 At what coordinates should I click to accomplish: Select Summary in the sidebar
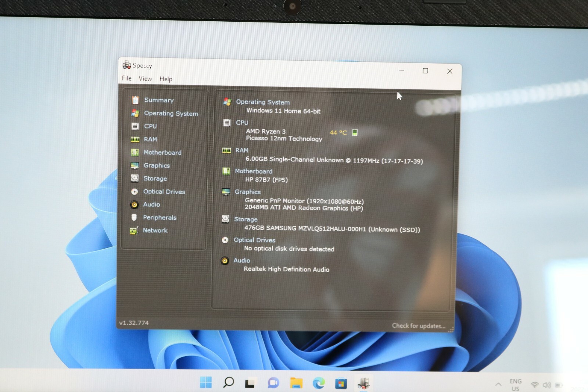(159, 100)
